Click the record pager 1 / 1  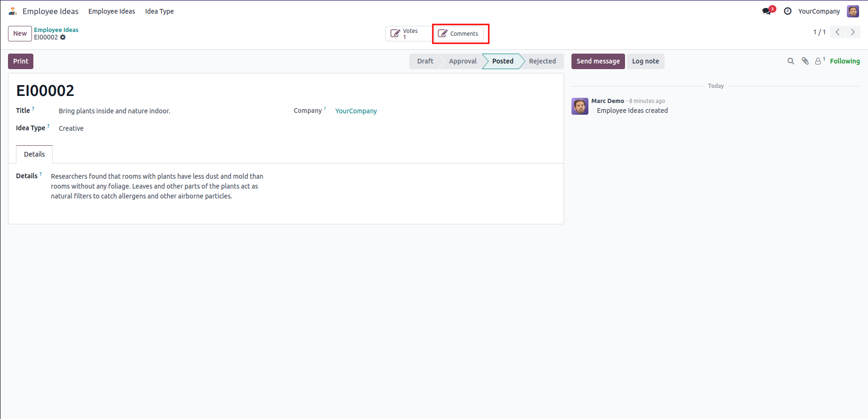click(x=819, y=32)
